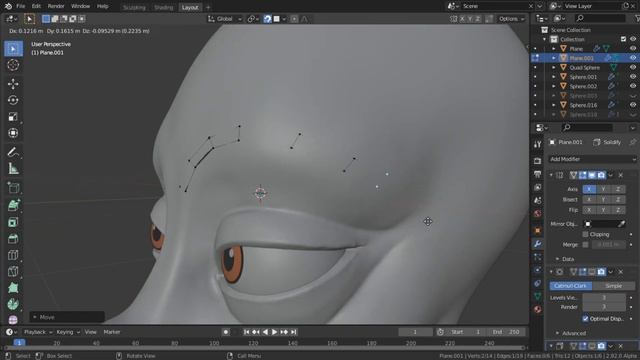Enable the Clipping checkbox
Viewport: 640px width, 360px height.
pyautogui.click(x=585, y=234)
